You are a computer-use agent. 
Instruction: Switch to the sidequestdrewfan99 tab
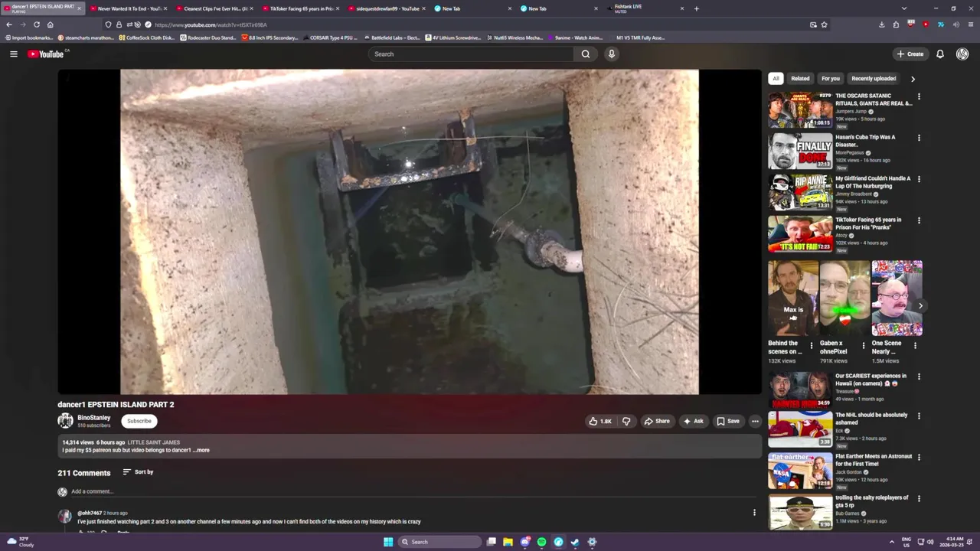point(387,8)
